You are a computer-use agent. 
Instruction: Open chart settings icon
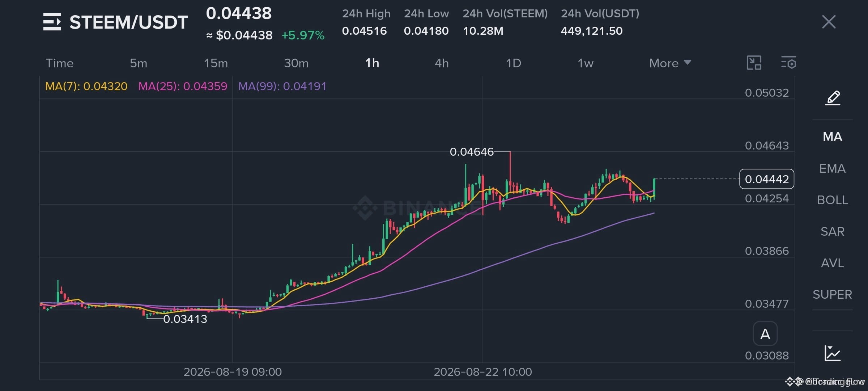point(788,63)
